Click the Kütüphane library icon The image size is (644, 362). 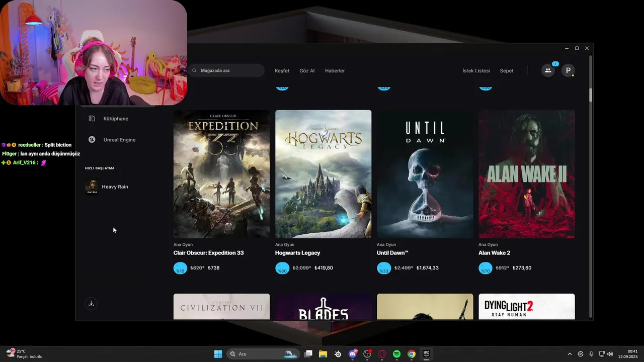(x=92, y=119)
